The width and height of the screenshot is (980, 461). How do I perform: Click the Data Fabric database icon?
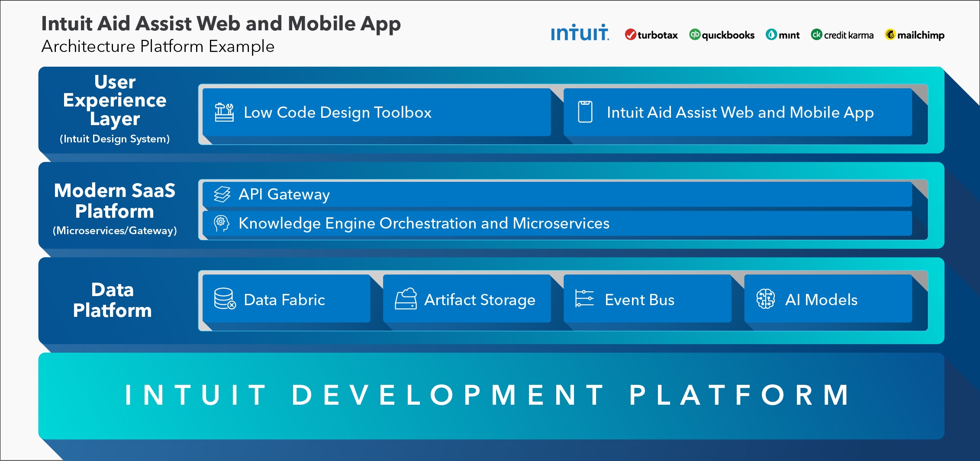225,299
